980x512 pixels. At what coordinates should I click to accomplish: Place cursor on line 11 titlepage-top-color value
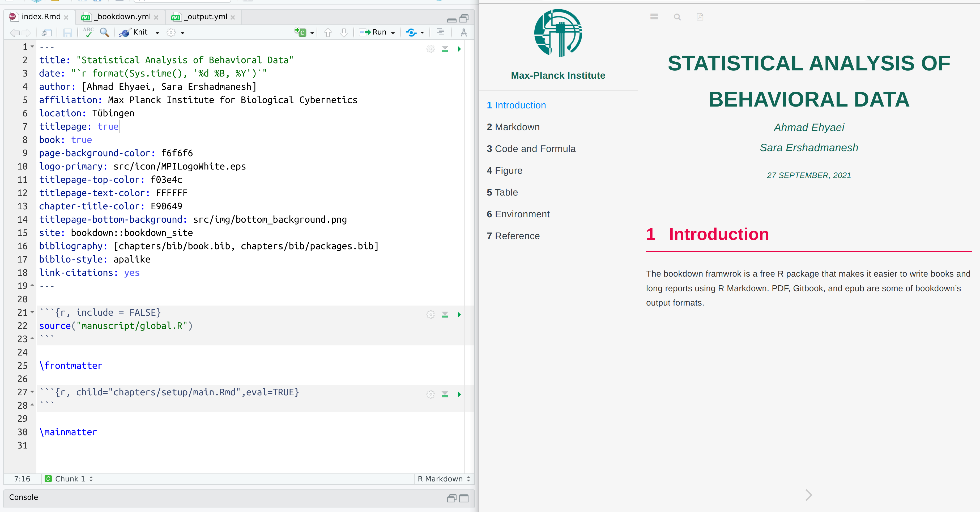point(166,180)
